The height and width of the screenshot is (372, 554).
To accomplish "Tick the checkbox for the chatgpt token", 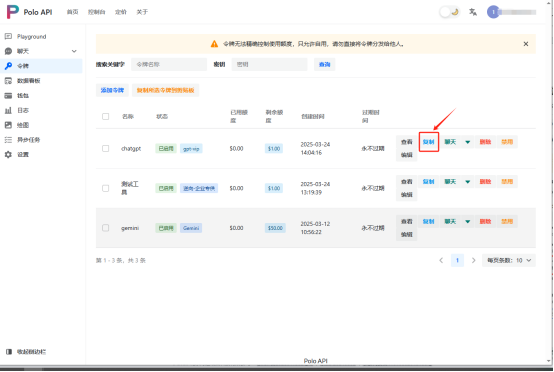I will pos(106,148).
